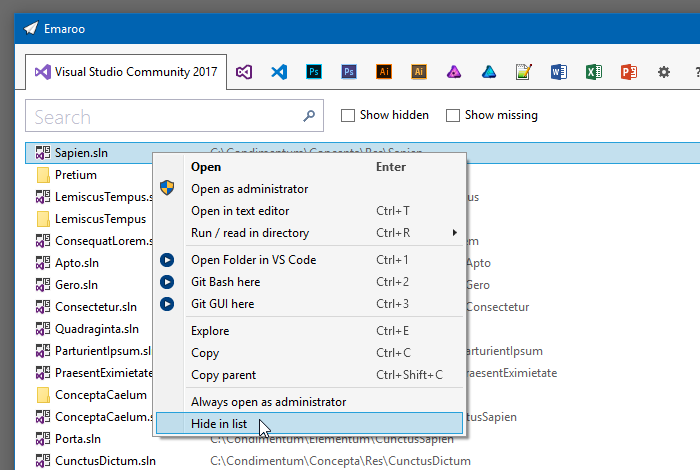Click the folder icon beside ConceptaCaelum
The height and width of the screenshot is (470, 700).
click(x=43, y=395)
